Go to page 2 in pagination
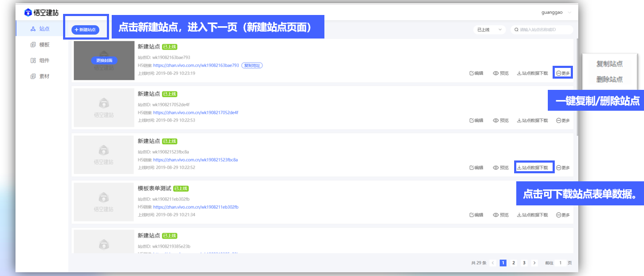644x276 pixels. point(513,263)
